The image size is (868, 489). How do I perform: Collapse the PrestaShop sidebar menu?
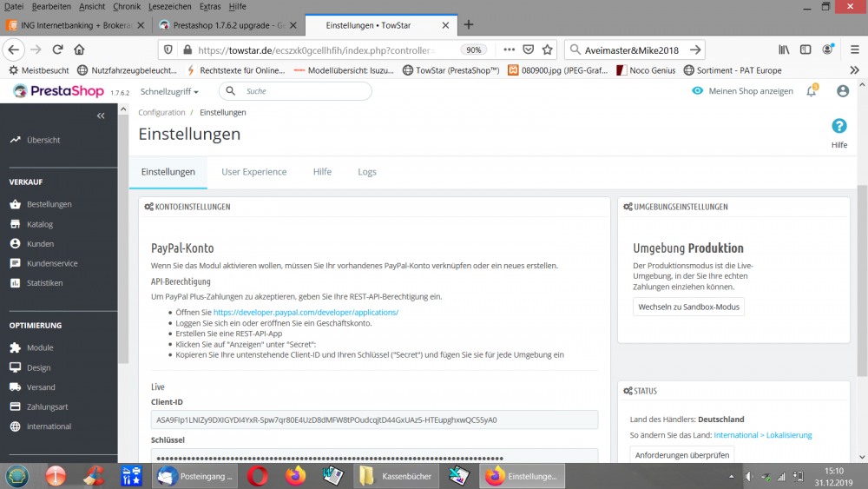(101, 116)
